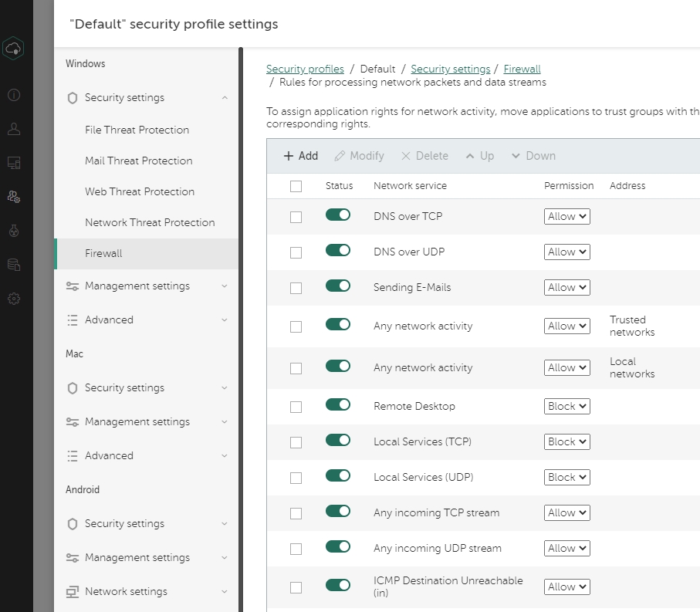This screenshot has width=700, height=612.
Task: Open permission dropdown for DNS over UDP
Action: click(x=566, y=252)
